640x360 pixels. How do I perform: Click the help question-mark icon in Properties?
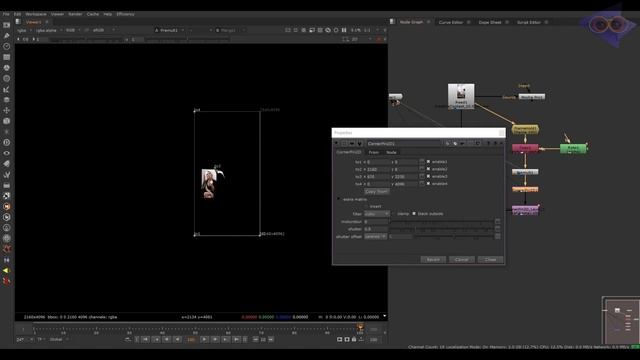click(x=489, y=143)
